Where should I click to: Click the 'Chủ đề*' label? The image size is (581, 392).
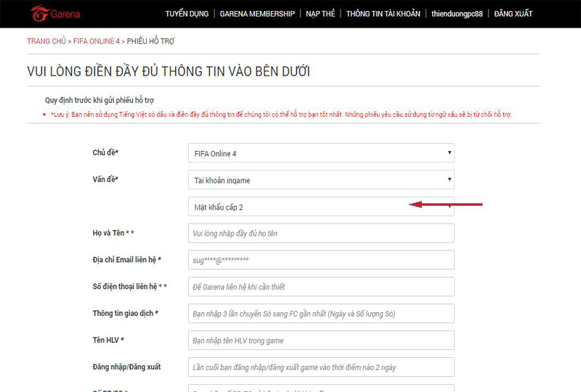click(105, 152)
